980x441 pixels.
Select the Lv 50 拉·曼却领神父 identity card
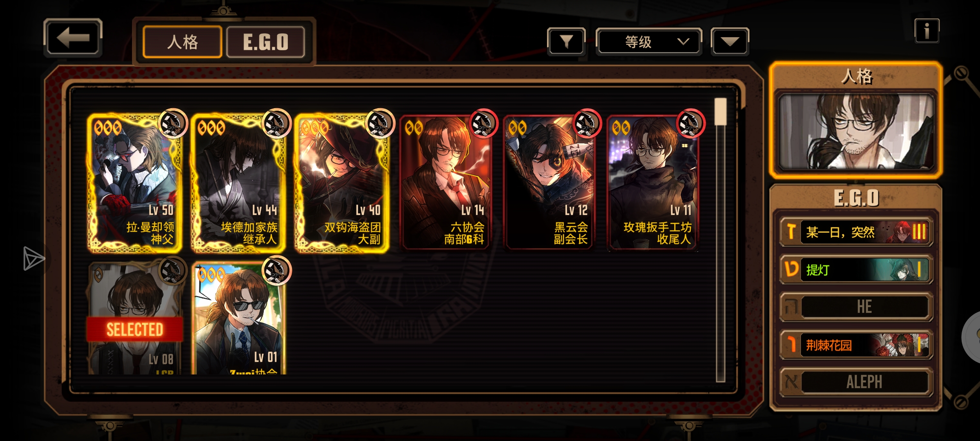point(134,183)
